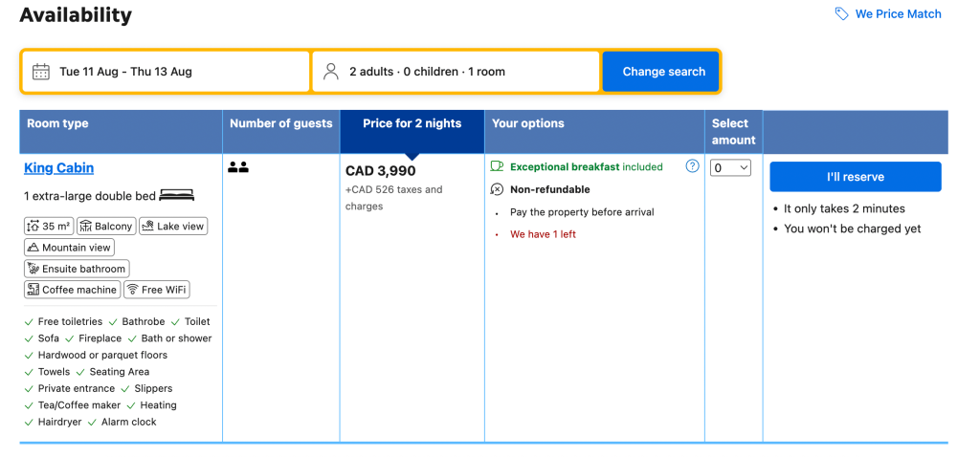The image size is (980, 457).
Task: Click the breakfast cup icon
Action: 498,166
